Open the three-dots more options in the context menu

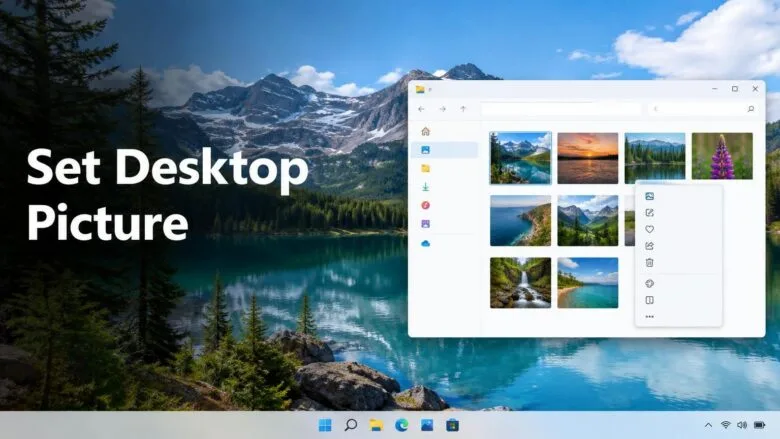click(649, 317)
